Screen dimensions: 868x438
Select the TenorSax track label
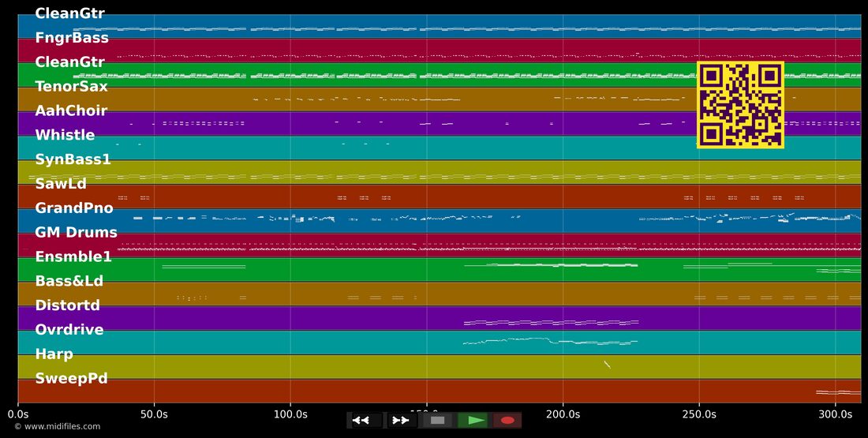coord(71,86)
